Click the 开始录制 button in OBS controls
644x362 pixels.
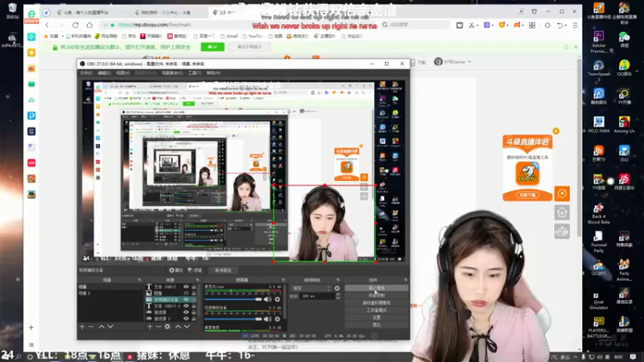pos(376,295)
